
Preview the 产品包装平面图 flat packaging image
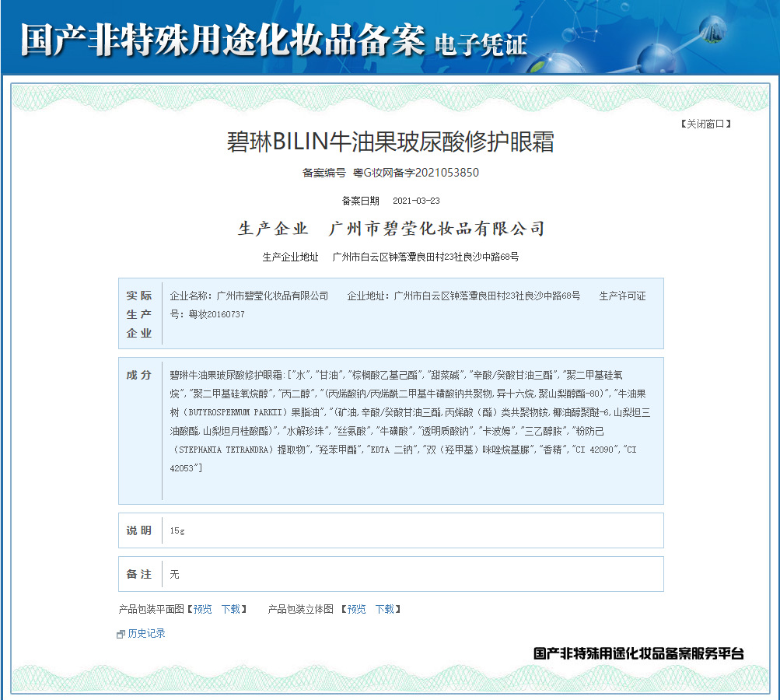(202, 609)
